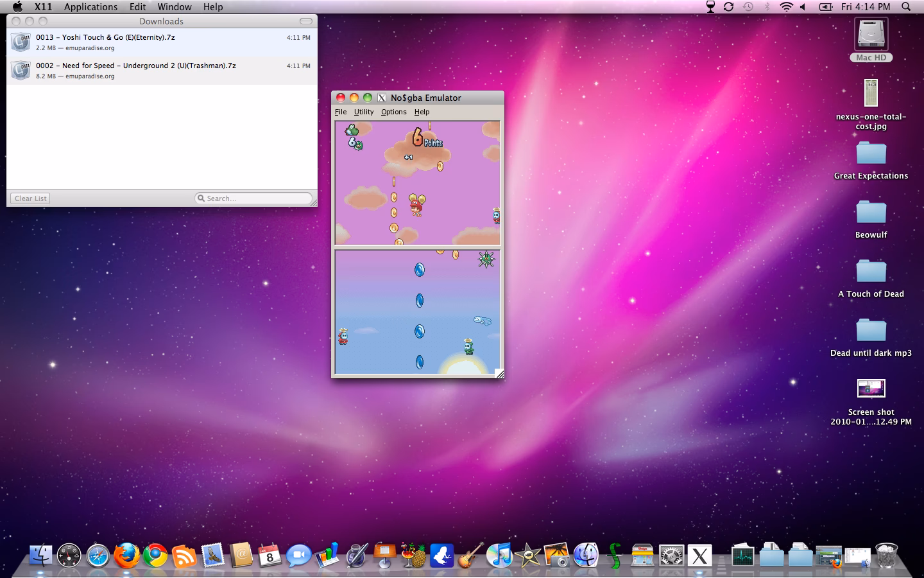924x578 pixels.
Task: Open the Options menu in No$gba Emulator
Action: click(393, 112)
